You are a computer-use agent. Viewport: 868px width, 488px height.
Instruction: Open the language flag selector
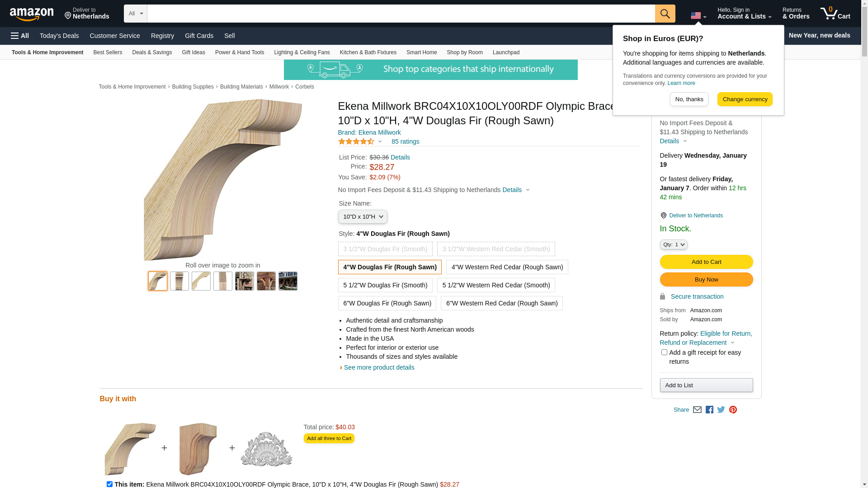(x=698, y=16)
